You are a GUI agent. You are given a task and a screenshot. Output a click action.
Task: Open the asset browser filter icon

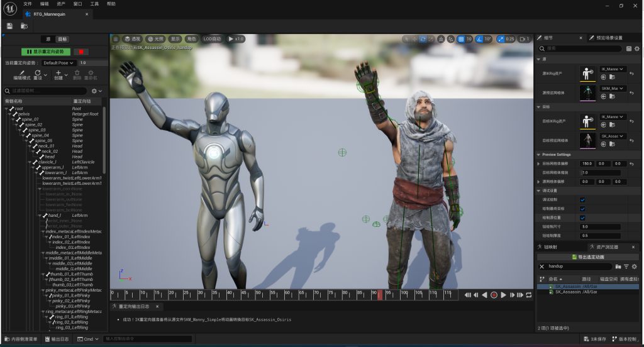(x=626, y=267)
